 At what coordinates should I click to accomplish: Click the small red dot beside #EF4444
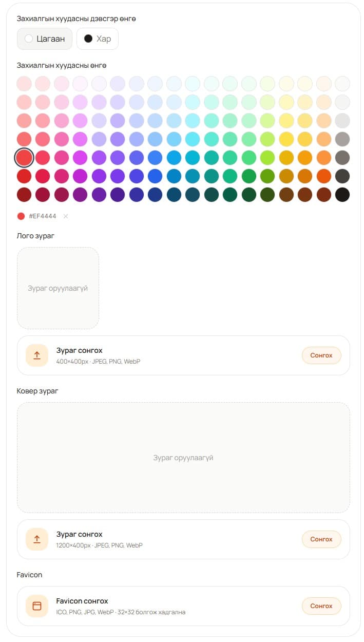click(x=21, y=216)
